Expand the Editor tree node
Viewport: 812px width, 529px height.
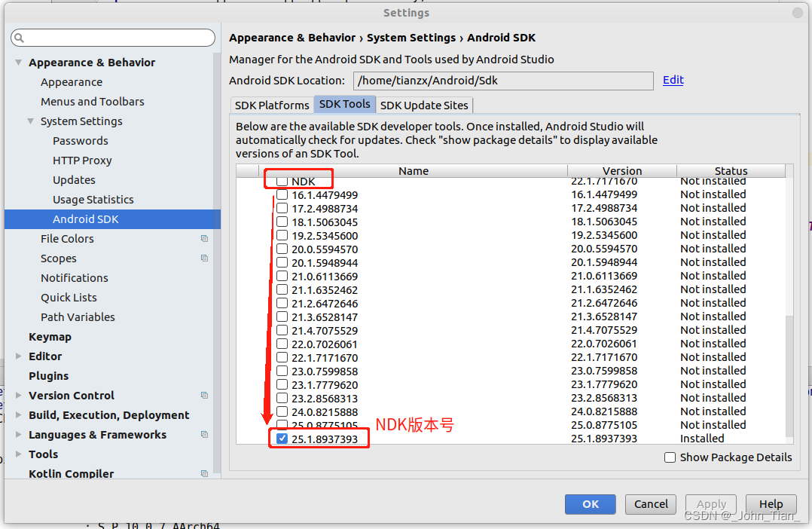(19, 356)
